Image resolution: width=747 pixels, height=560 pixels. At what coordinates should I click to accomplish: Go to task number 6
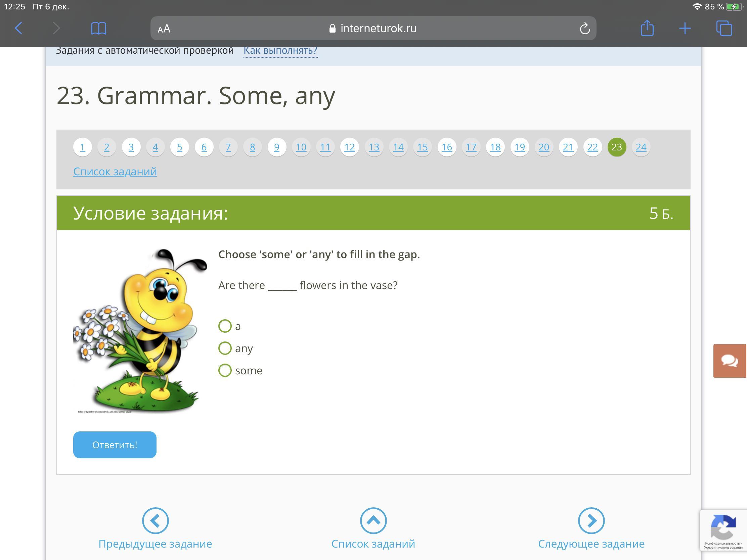click(x=204, y=147)
